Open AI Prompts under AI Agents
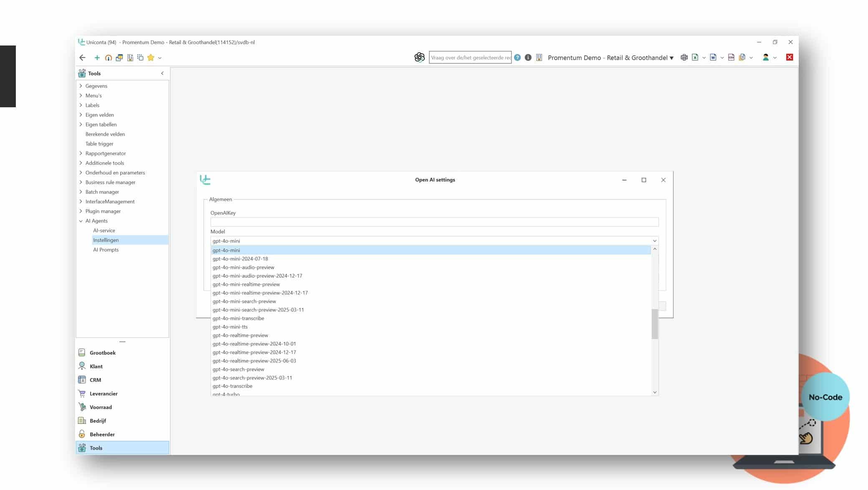 (106, 250)
